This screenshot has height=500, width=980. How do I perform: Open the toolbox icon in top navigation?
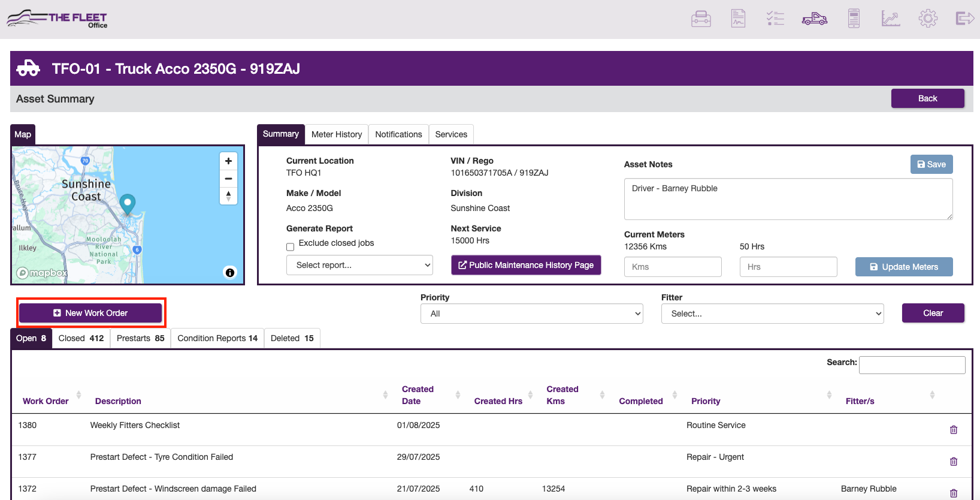click(x=701, y=19)
